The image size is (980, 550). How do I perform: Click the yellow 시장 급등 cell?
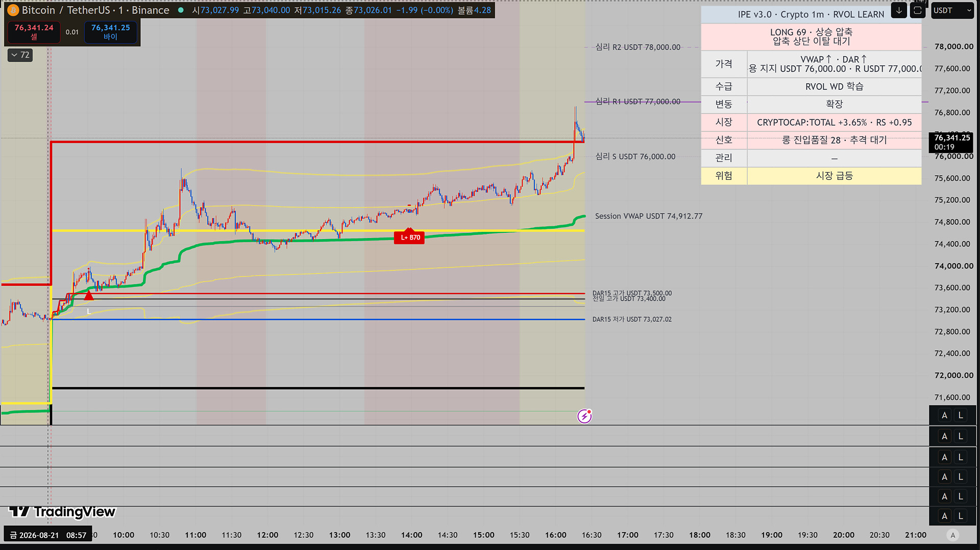click(x=835, y=176)
